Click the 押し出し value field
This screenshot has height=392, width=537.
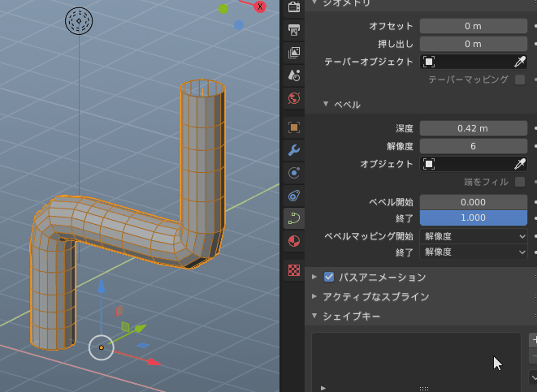[474, 44]
